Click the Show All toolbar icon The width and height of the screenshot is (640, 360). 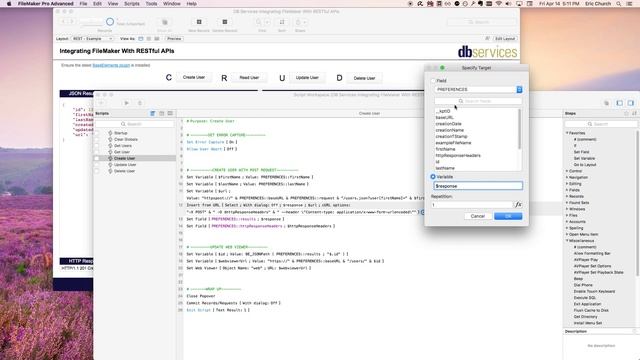pyautogui.click(x=164, y=22)
